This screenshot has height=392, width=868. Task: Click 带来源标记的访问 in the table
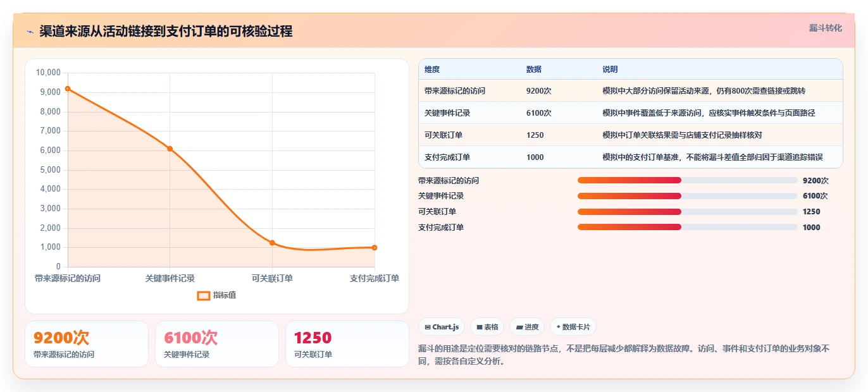455,91
